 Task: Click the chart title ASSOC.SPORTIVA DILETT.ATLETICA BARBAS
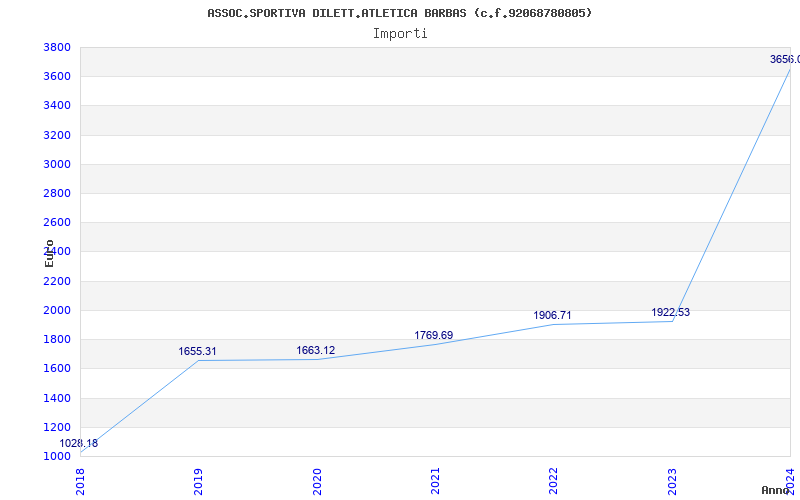point(399,13)
